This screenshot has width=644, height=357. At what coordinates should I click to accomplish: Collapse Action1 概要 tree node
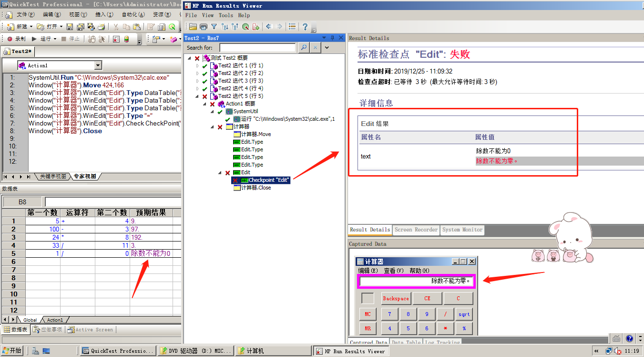tap(205, 104)
